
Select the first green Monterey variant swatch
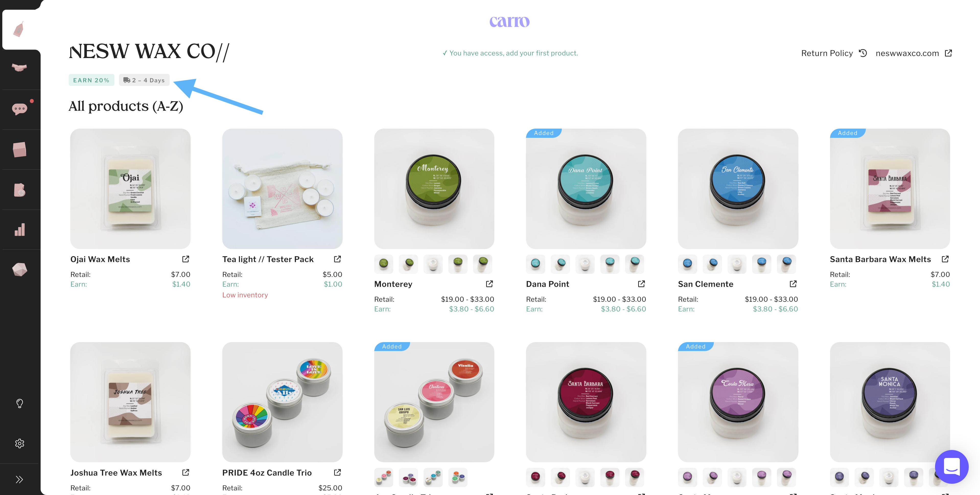coord(384,264)
